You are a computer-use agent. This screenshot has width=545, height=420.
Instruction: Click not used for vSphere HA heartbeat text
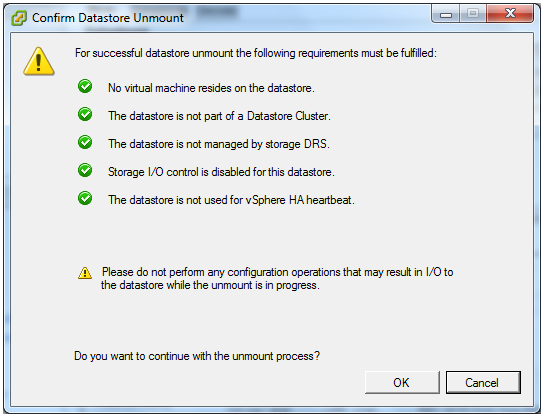pyautogui.click(x=231, y=200)
